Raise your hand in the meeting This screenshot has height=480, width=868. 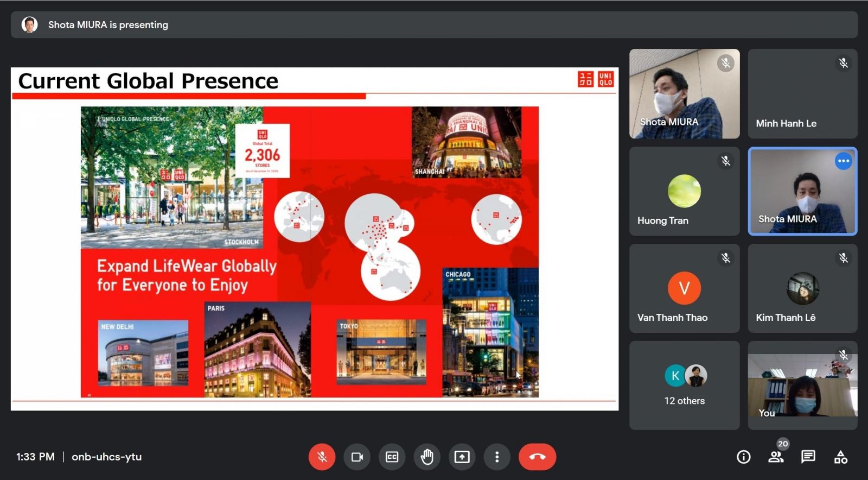[427, 457]
